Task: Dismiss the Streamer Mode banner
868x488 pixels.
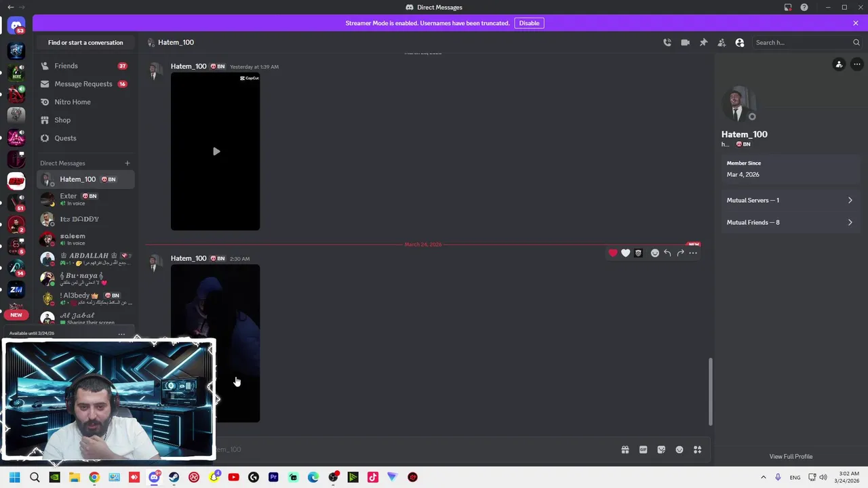Action: (856, 23)
